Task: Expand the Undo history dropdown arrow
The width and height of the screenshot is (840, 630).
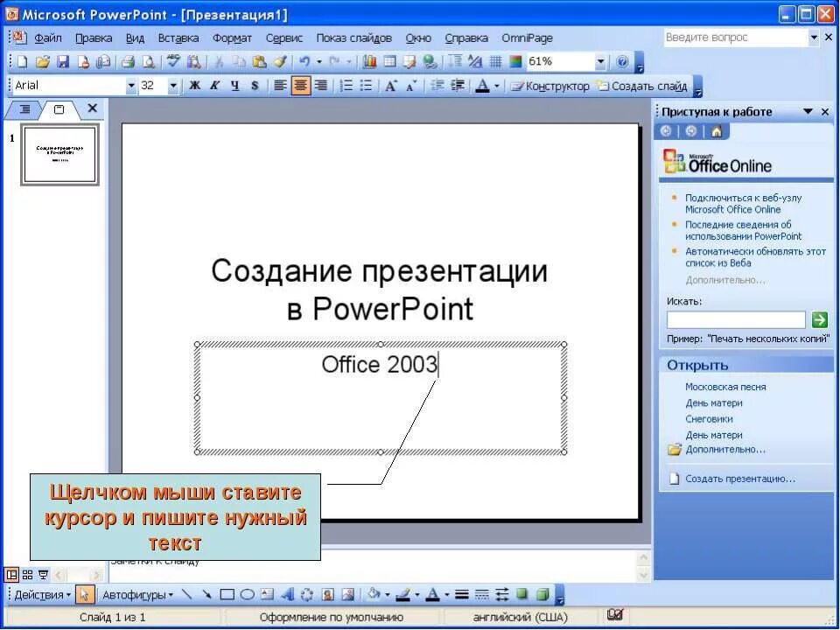Action: [x=319, y=61]
